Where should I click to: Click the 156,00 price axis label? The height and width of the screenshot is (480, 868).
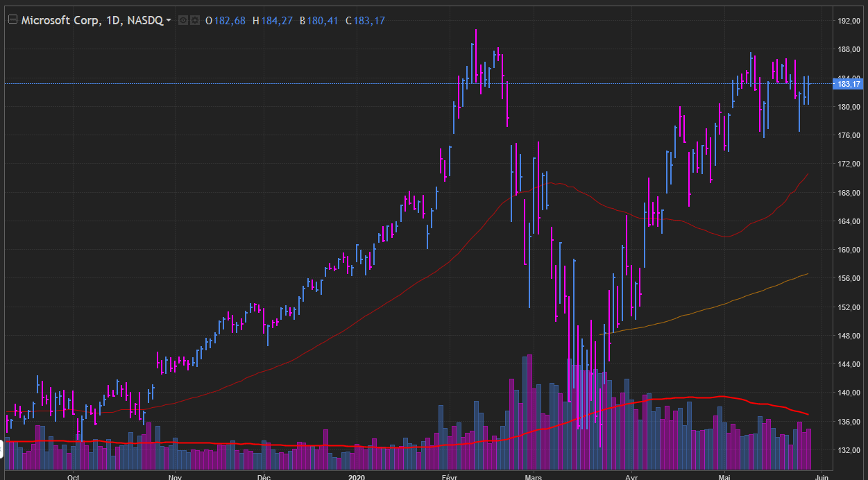pos(850,278)
